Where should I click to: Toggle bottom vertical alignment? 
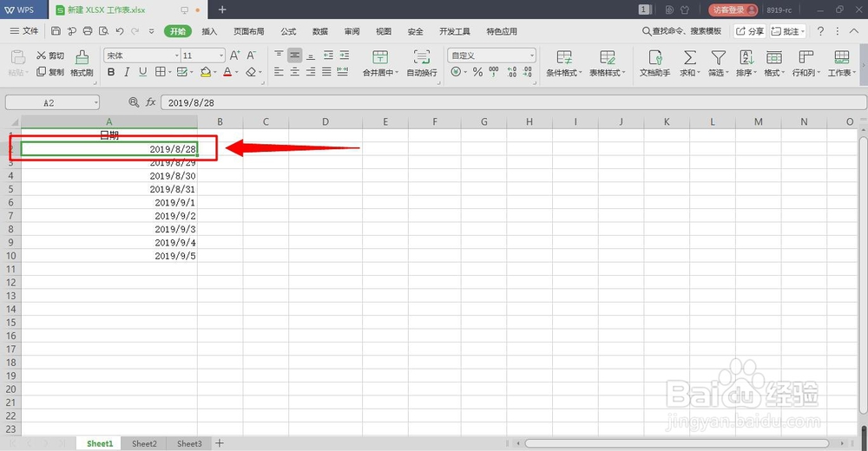click(311, 56)
